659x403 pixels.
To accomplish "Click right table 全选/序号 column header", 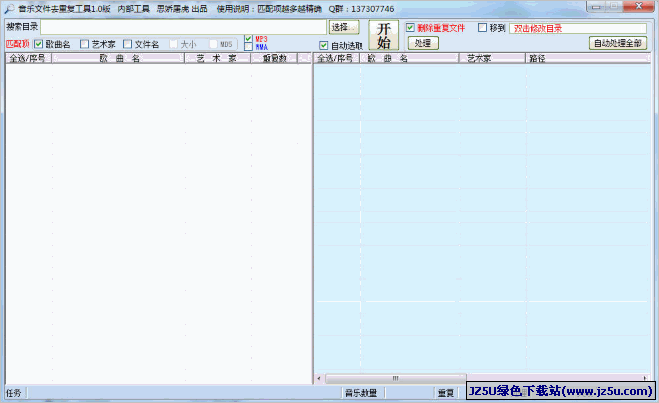I will point(337,58).
